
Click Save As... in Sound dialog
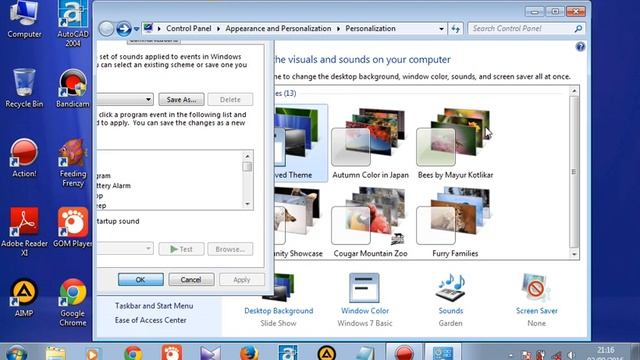point(181,100)
